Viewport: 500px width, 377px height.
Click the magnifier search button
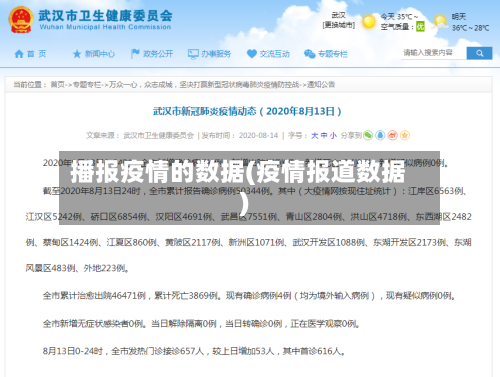click(479, 53)
